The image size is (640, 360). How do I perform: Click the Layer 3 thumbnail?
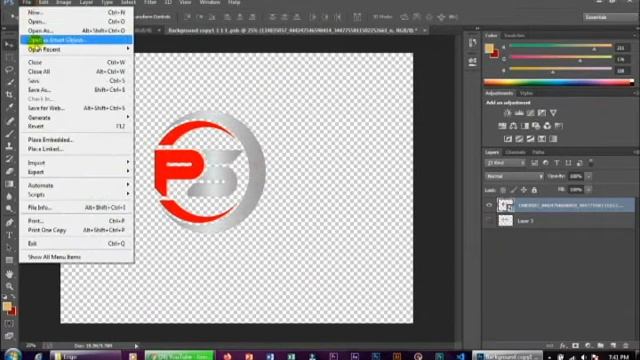tap(505, 221)
